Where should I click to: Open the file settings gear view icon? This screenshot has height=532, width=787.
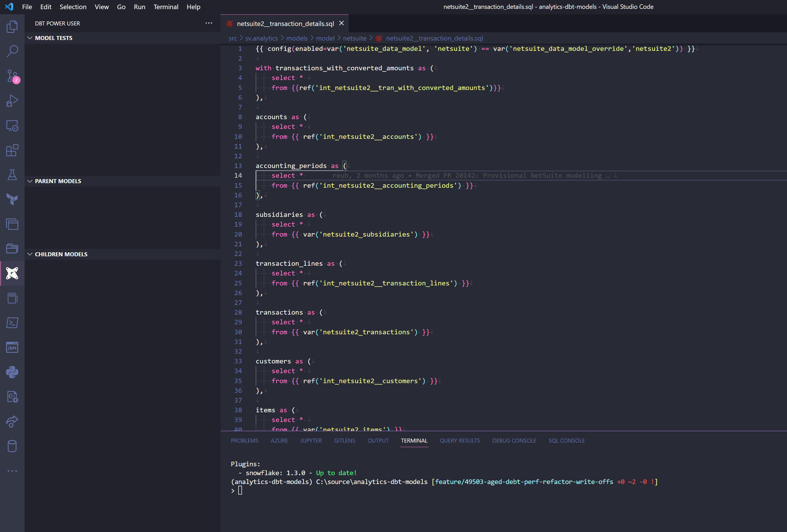pyautogui.click(x=12, y=397)
